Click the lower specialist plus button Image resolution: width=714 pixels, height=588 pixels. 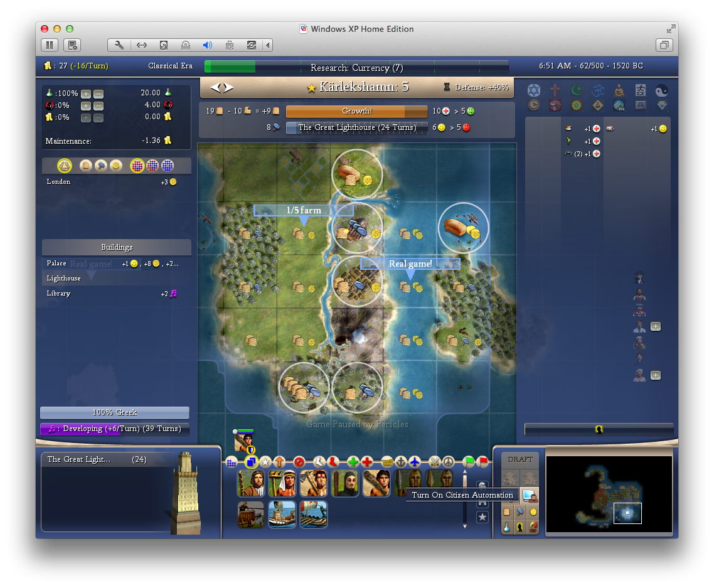pyautogui.click(x=656, y=375)
